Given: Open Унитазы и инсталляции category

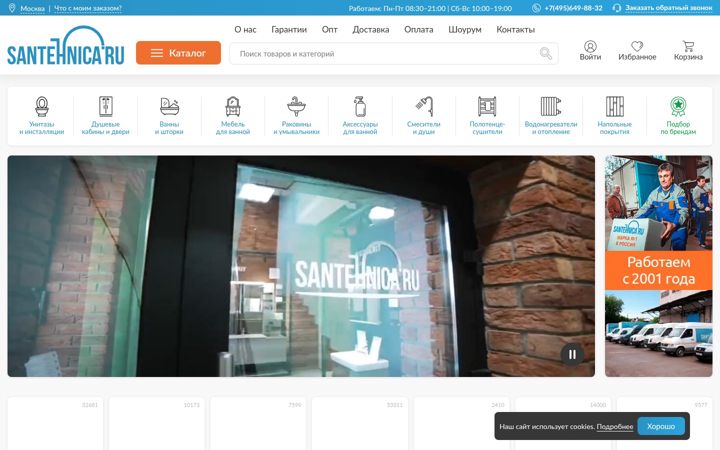Looking at the screenshot, I should point(42,116).
